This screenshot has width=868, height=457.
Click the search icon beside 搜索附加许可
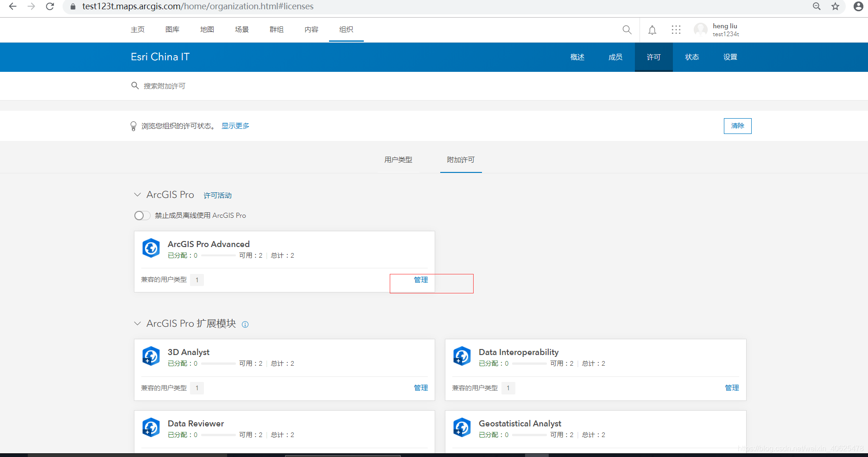[x=135, y=86]
